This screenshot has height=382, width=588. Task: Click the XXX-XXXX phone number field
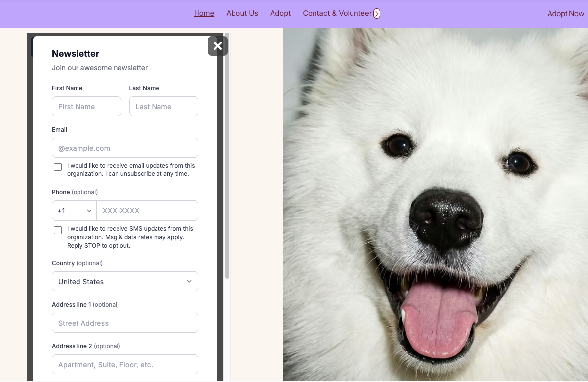[x=148, y=211]
